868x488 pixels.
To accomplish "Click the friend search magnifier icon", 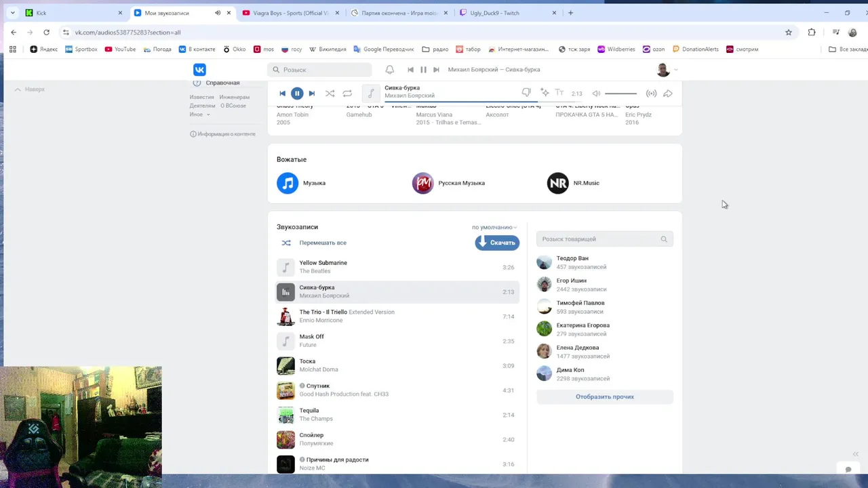I will [664, 239].
